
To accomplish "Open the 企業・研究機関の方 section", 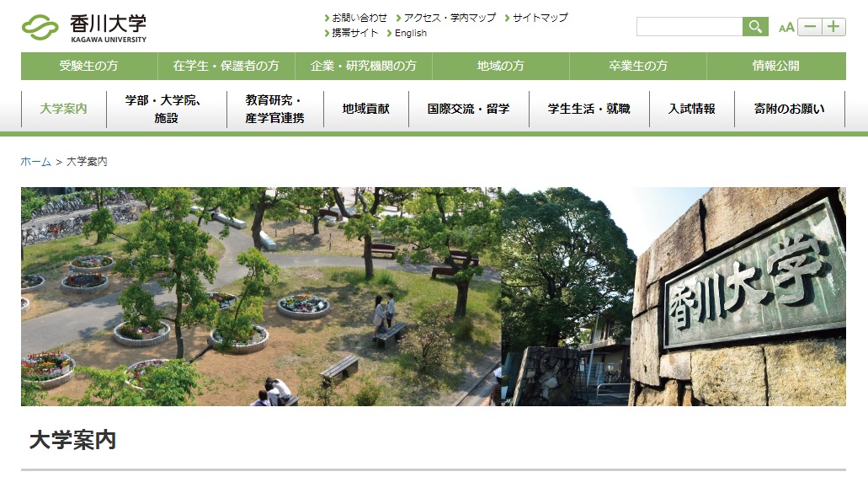I will pos(362,66).
